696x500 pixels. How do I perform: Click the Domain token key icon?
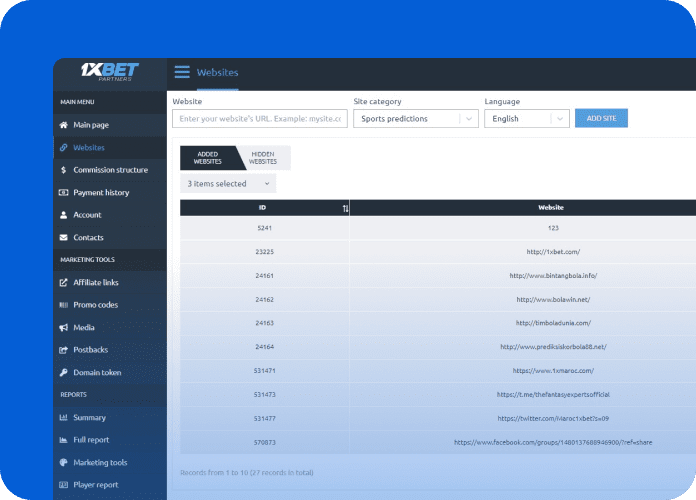click(64, 372)
